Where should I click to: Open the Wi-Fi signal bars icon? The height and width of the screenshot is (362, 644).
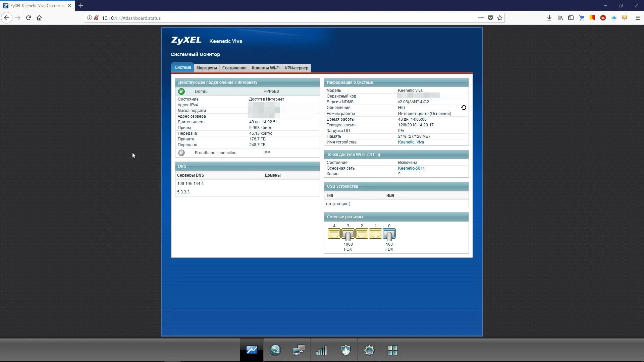click(x=322, y=350)
